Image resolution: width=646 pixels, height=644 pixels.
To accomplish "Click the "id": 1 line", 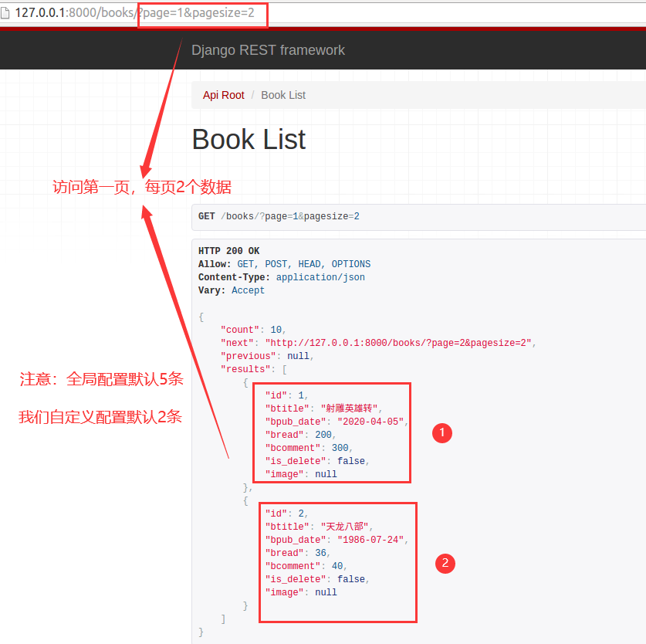I will (x=286, y=395).
